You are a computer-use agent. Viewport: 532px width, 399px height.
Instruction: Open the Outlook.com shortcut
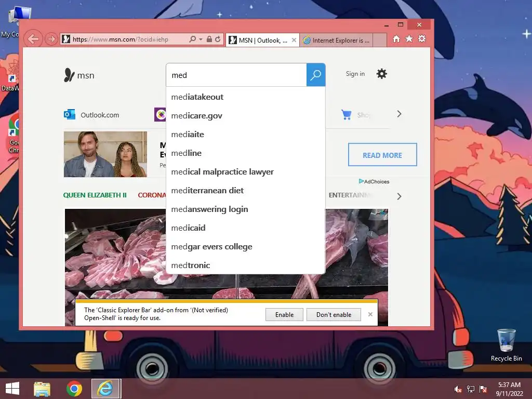pyautogui.click(x=91, y=115)
